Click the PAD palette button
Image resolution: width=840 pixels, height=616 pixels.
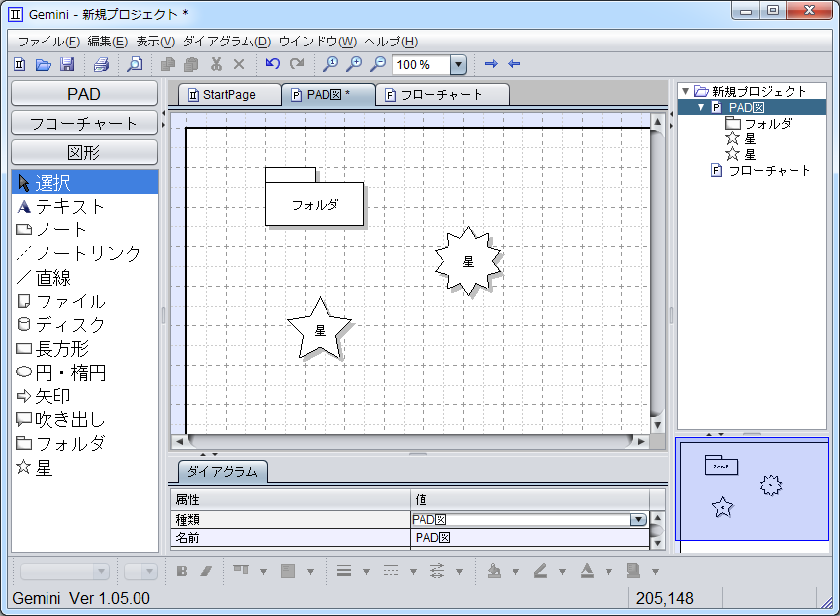85,94
